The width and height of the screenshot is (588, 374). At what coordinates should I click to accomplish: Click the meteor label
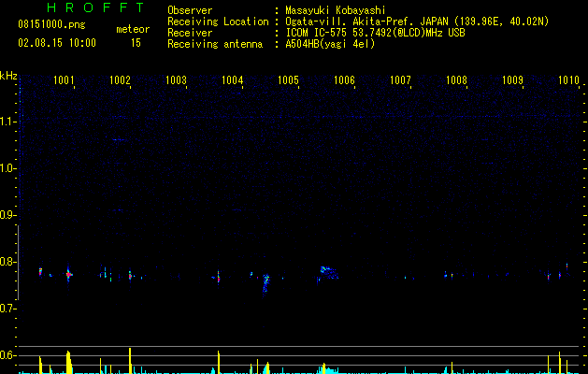(133, 29)
